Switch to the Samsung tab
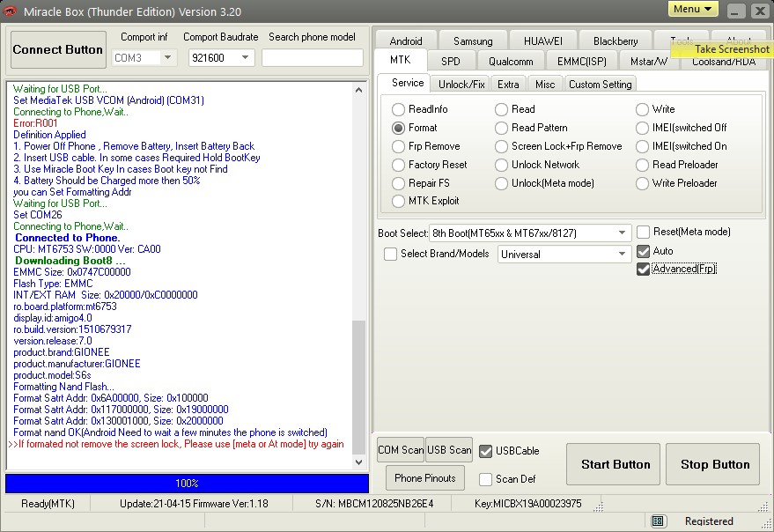This screenshot has height=532, width=774. 473,41
